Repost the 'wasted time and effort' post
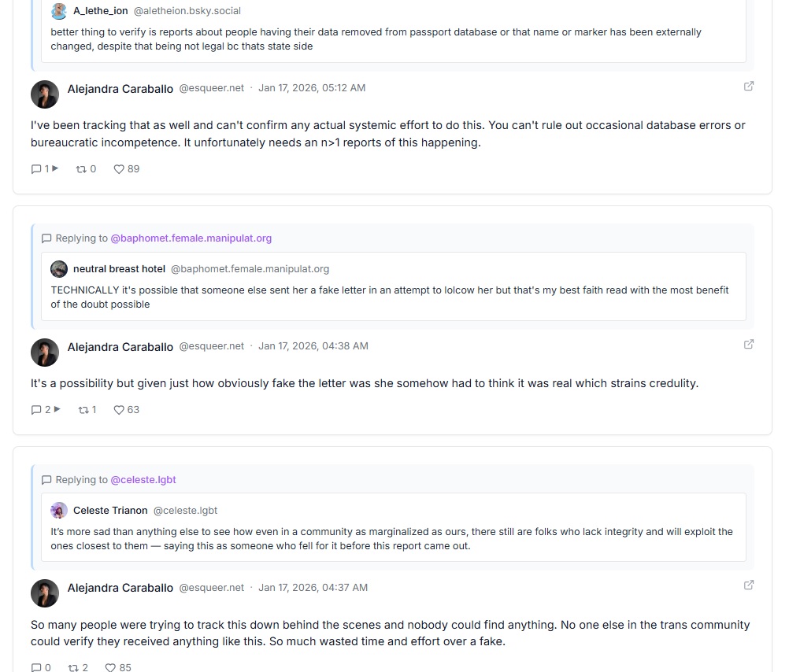The width and height of the screenshot is (789, 672). 73,667
